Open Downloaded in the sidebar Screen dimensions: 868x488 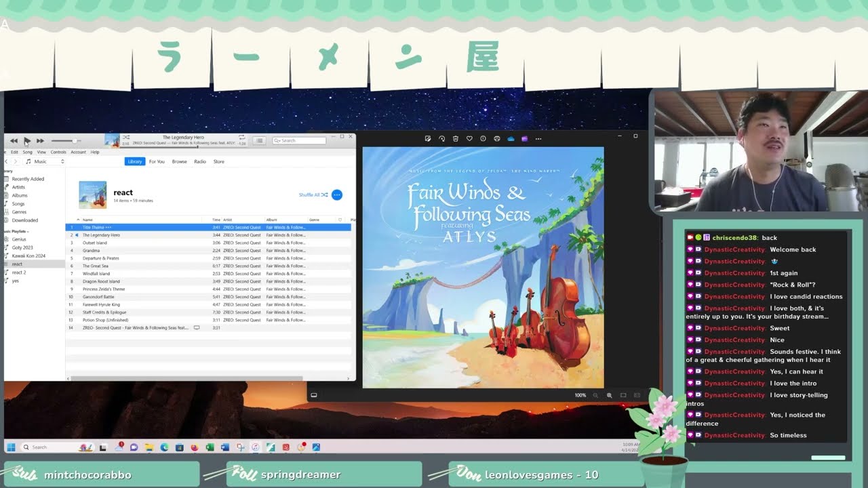(x=25, y=220)
